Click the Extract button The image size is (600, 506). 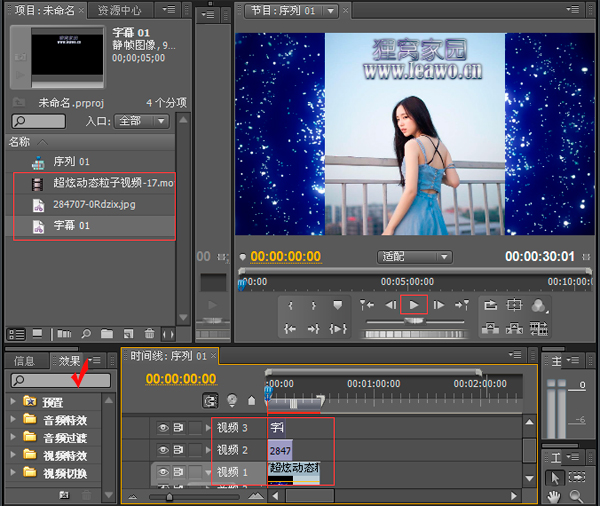point(514,328)
